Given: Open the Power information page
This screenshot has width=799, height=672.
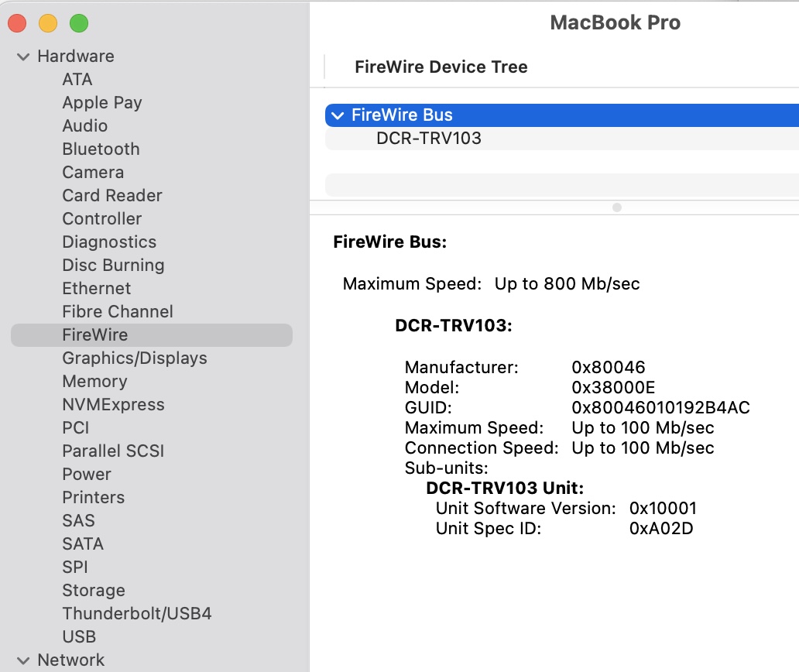Looking at the screenshot, I should click(87, 474).
